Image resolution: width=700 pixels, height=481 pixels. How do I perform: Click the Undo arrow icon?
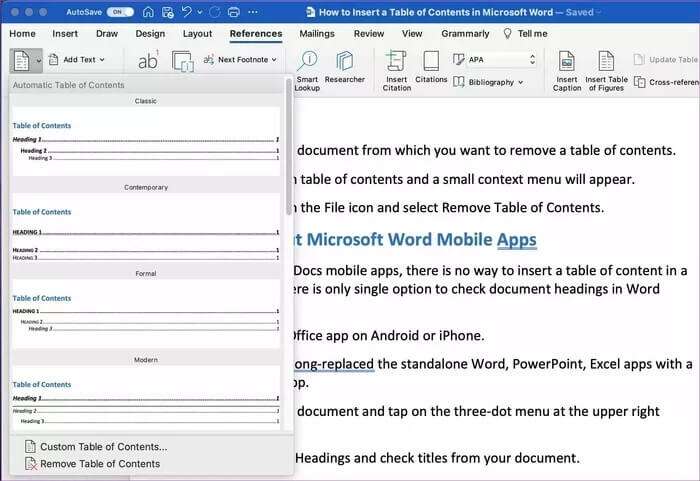tap(187, 12)
